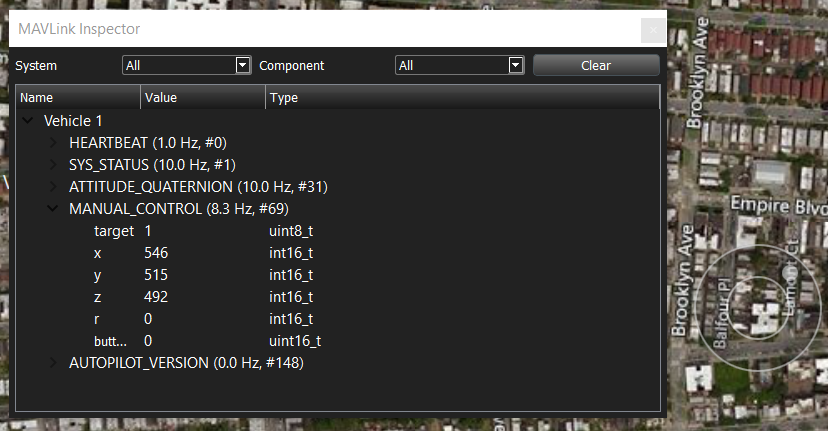Click the uint16_t type cell

coord(295,341)
